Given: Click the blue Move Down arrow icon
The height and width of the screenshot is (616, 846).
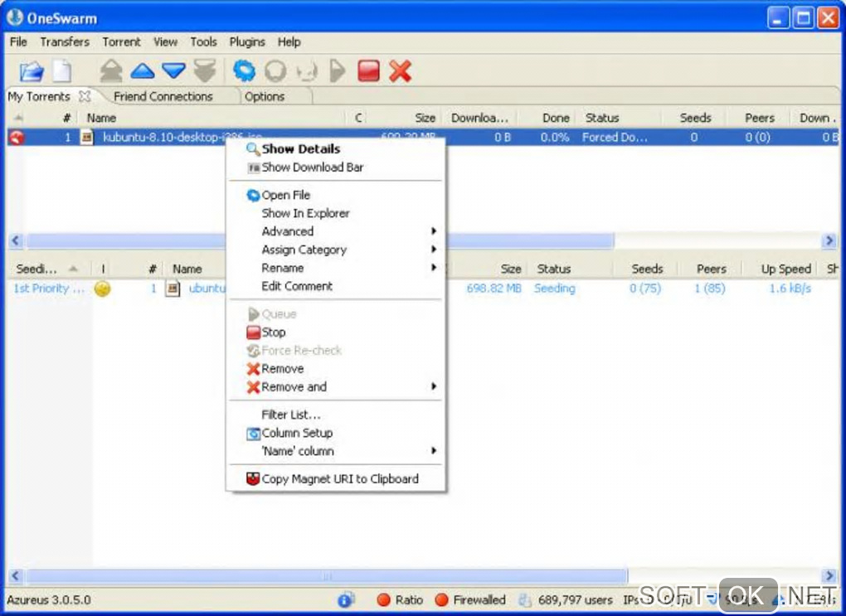Looking at the screenshot, I should pos(173,70).
